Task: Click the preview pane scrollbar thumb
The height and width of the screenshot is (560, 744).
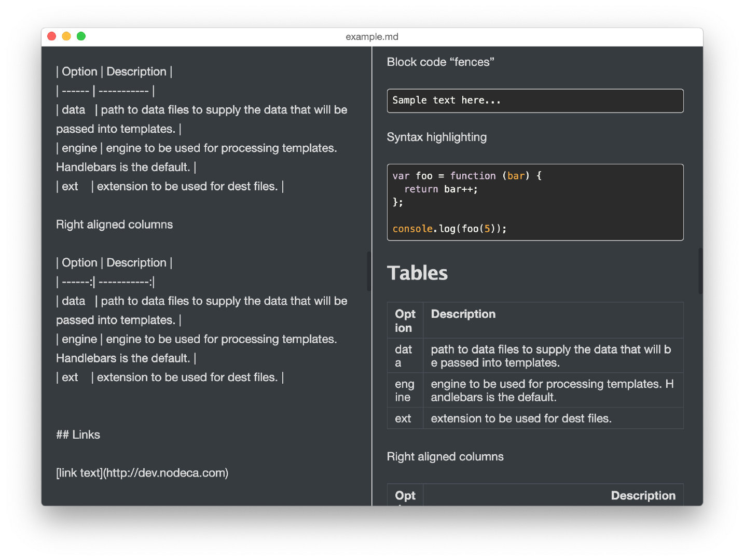Action: coord(700,271)
